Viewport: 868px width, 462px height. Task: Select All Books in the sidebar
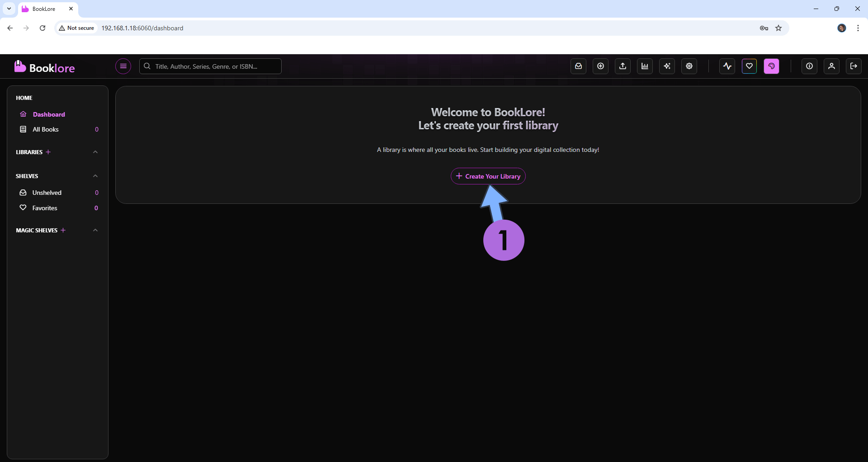coord(46,129)
